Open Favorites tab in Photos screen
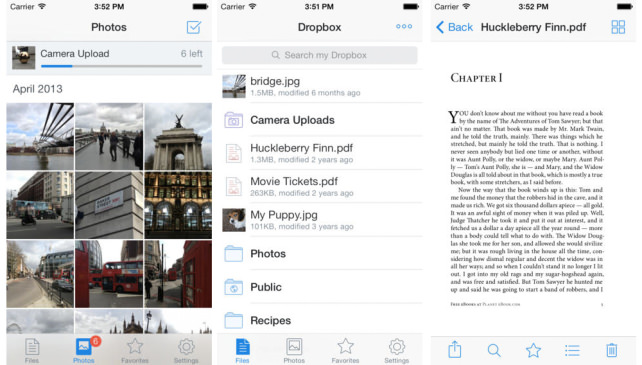 coord(135,351)
